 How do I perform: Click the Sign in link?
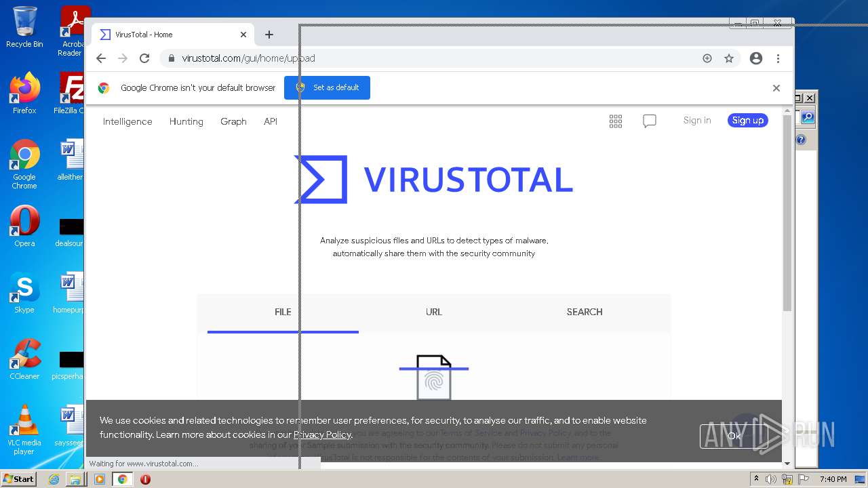click(697, 120)
